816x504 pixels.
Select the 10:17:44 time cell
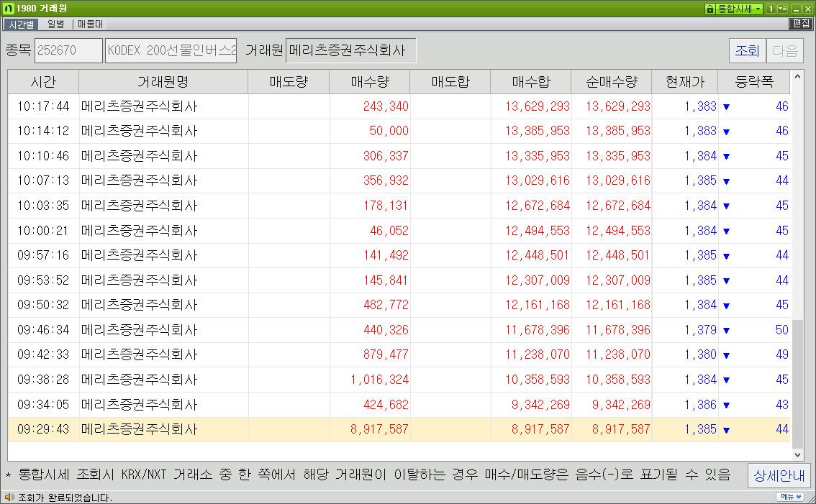click(43, 106)
